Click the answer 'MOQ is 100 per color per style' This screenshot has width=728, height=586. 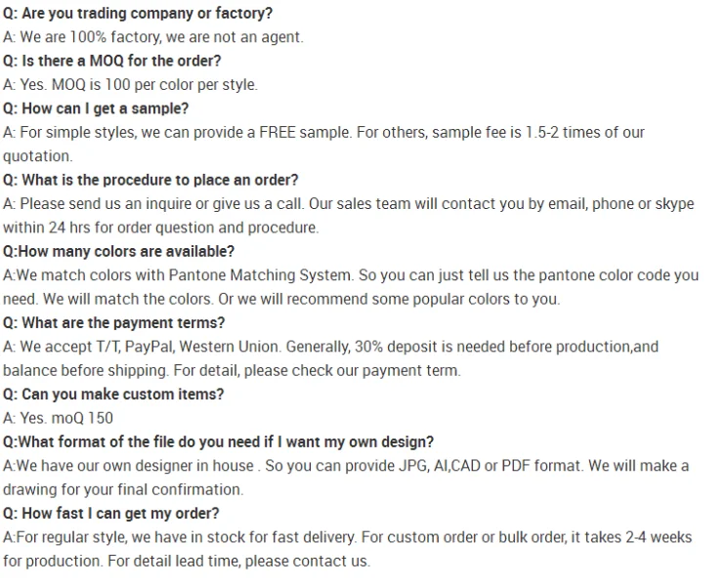click(x=130, y=85)
